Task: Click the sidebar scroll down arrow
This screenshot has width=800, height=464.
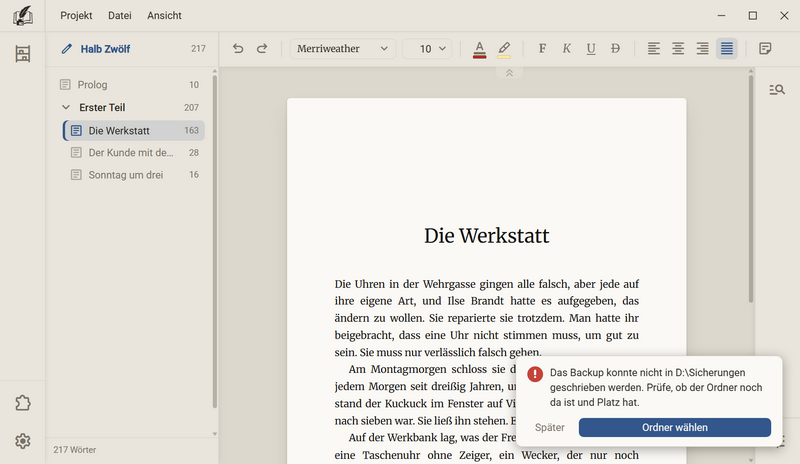Action: 214,434
